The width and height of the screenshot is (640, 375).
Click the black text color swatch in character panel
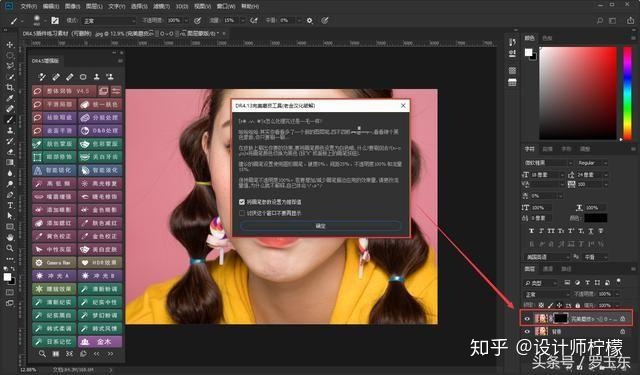596,218
